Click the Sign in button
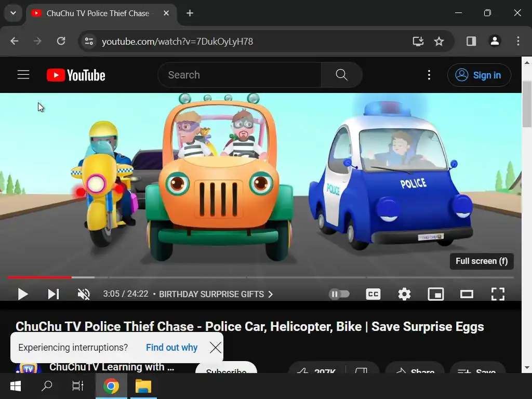The width and height of the screenshot is (532, 399). click(x=478, y=75)
